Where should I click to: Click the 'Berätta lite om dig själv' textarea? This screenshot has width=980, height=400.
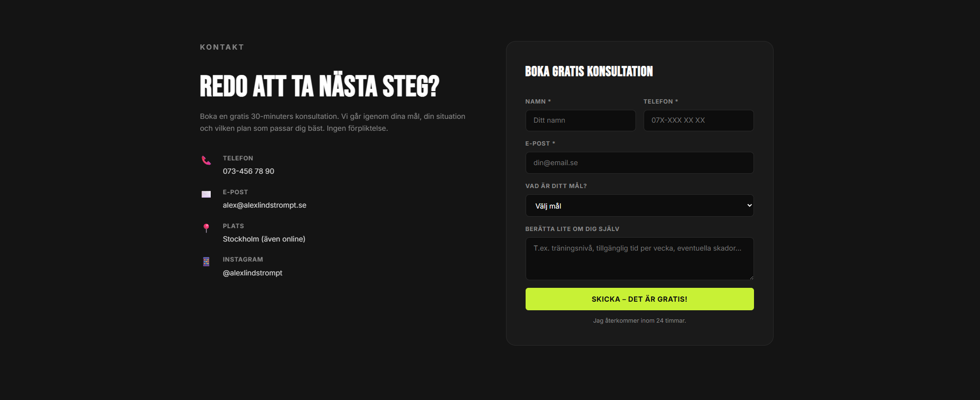pos(639,258)
